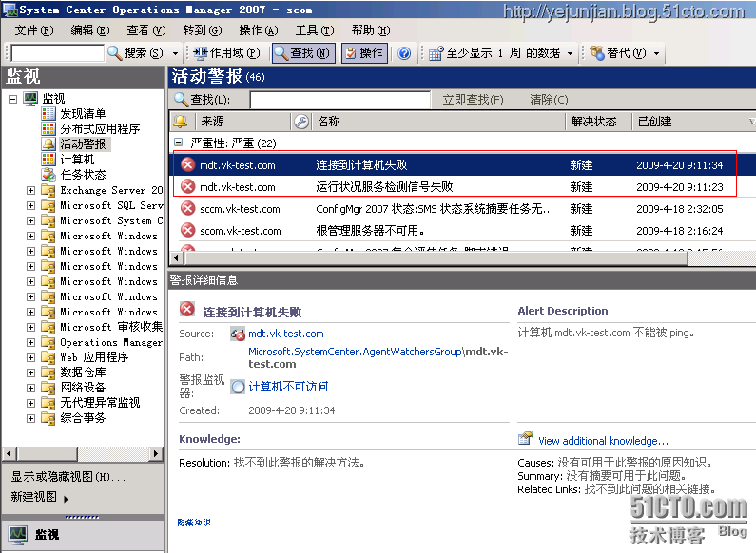The width and height of the screenshot is (756, 553).
Task: Click critical icon of 运行状况服务检测信号失败 row
Action: 187,186
